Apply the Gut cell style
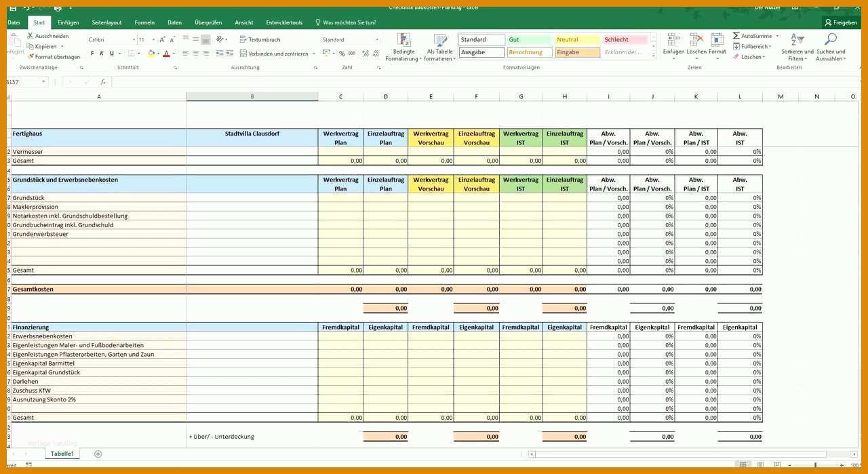Viewport: 868px width, 474px height. coord(530,39)
